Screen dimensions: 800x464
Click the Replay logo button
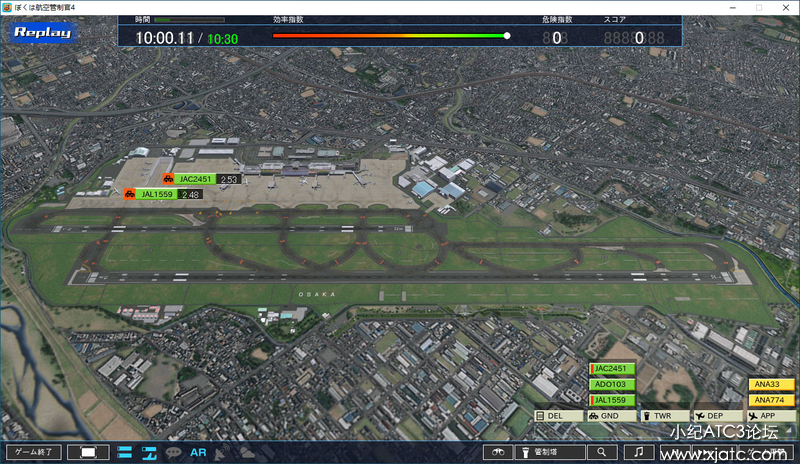point(43,32)
